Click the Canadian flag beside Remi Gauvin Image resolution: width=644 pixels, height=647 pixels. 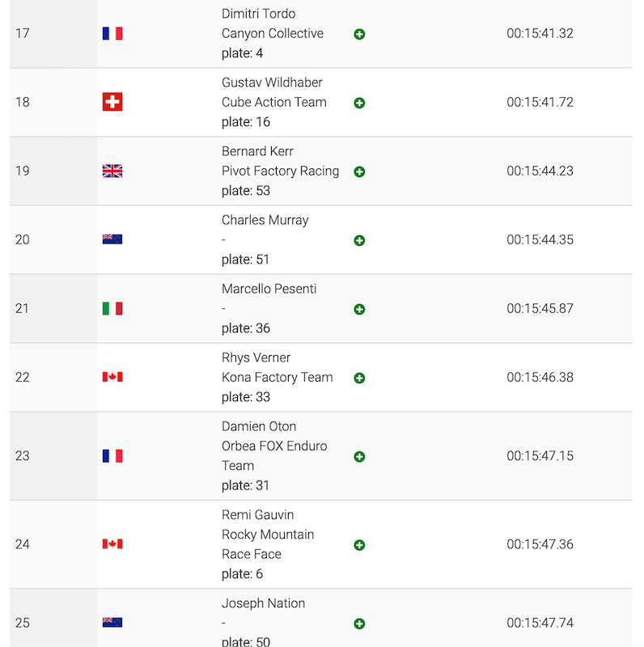pyautogui.click(x=112, y=543)
